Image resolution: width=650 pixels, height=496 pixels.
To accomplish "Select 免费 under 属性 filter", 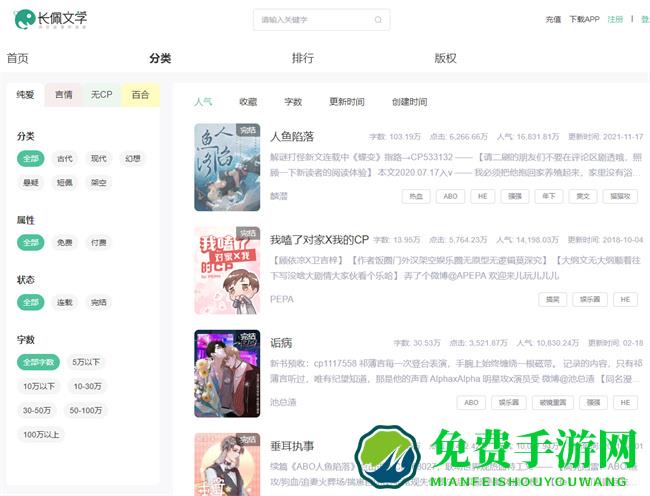I will click(65, 243).
